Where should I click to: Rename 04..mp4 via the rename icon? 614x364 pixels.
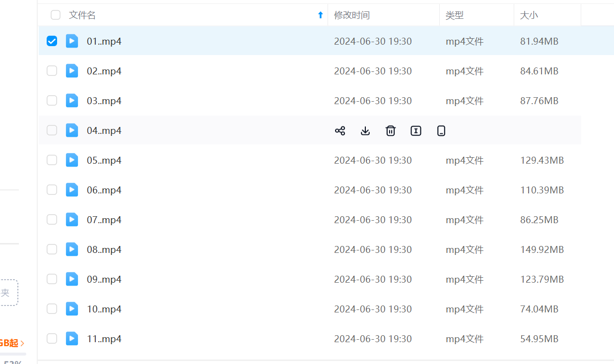tap(416, 131)
